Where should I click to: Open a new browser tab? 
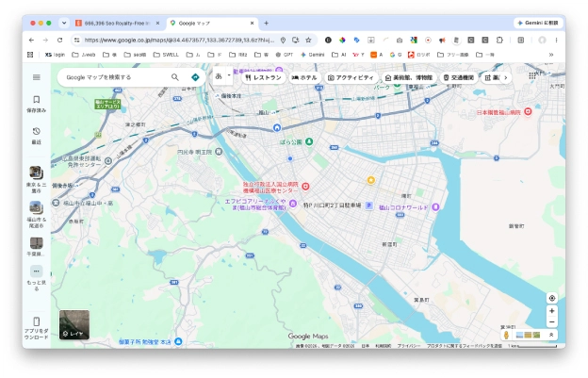267,23
